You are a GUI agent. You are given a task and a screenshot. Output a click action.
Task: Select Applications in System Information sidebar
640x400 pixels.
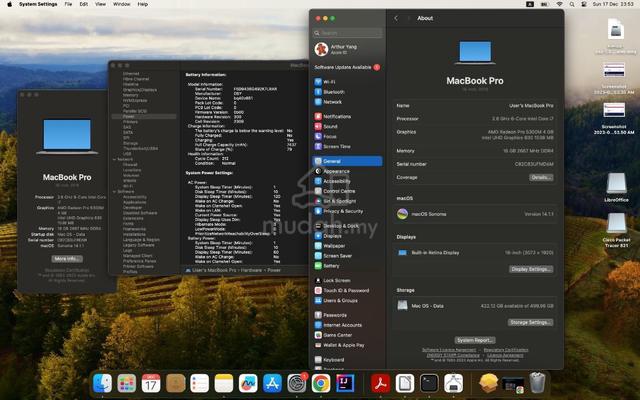point(135,202)
